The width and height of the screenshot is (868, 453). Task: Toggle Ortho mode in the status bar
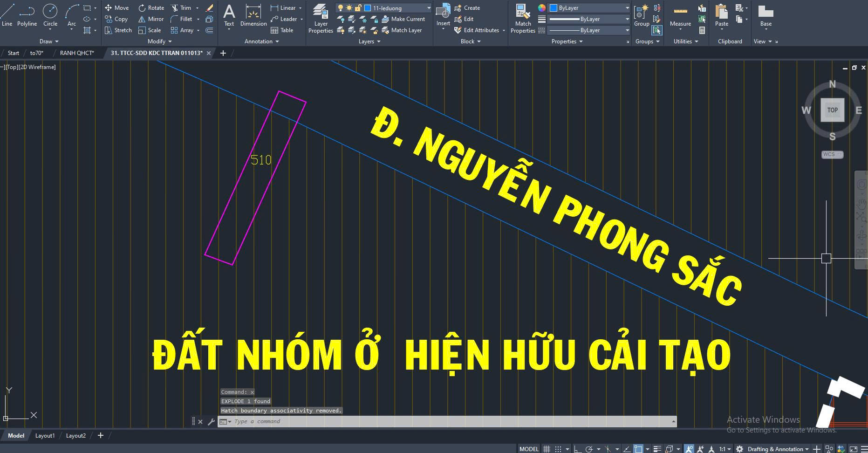tap(577, 449)
